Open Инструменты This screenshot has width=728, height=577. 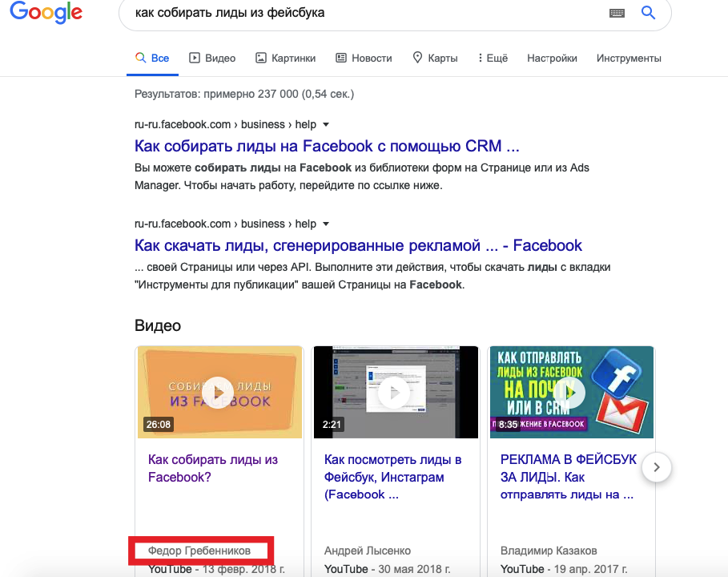629,59
